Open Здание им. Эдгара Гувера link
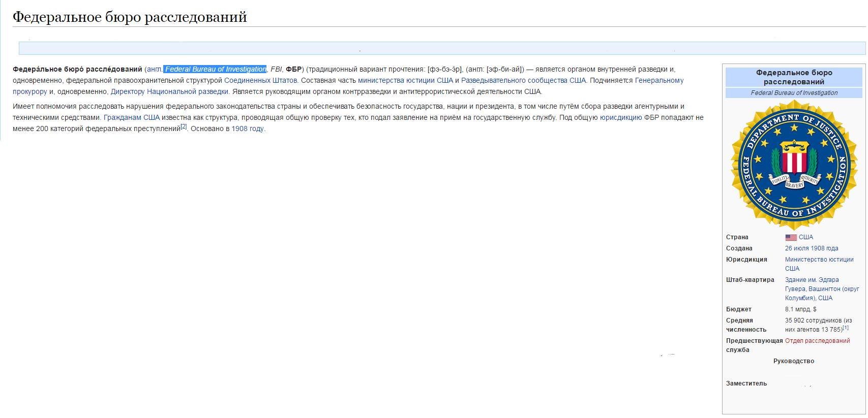This screenshot has width=868, height=418. [x=812, y=280]
